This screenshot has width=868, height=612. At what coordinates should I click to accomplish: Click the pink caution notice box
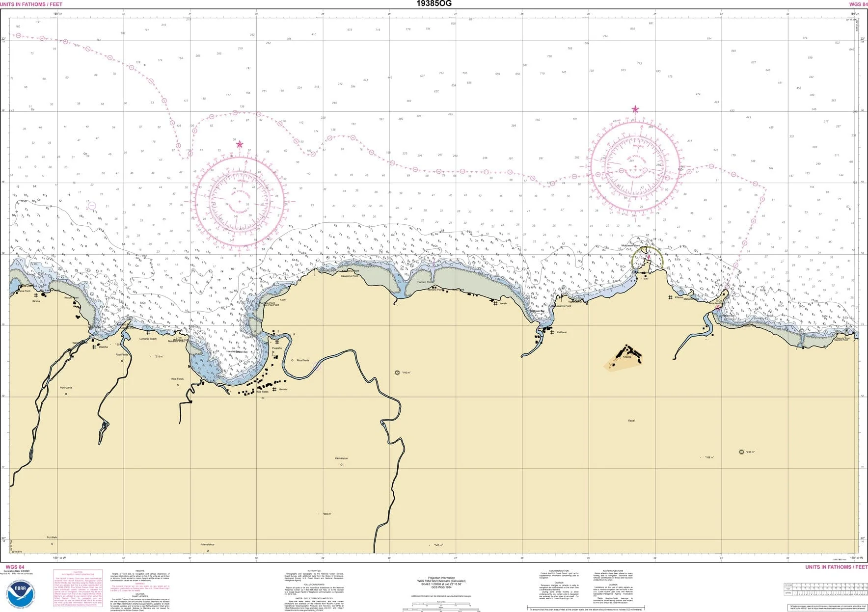click(78, 588)
